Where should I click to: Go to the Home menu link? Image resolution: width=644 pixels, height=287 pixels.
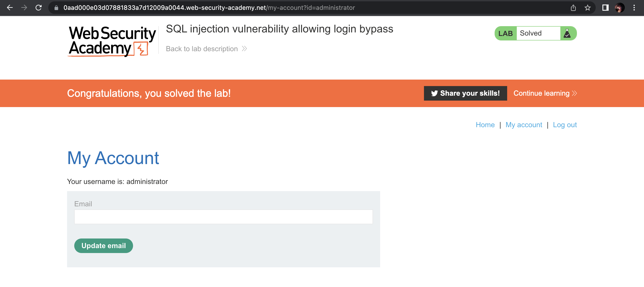pos(485,125)
